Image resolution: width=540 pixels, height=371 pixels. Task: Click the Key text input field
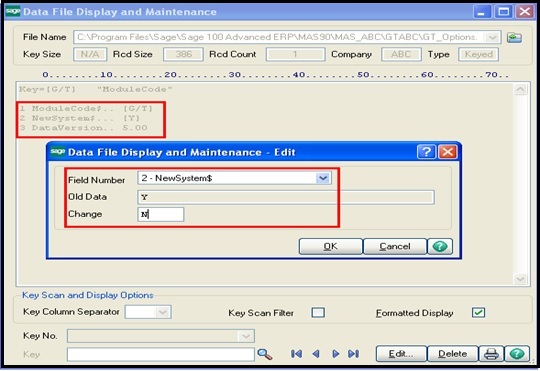pyautogui.click(x=160, y=354)
